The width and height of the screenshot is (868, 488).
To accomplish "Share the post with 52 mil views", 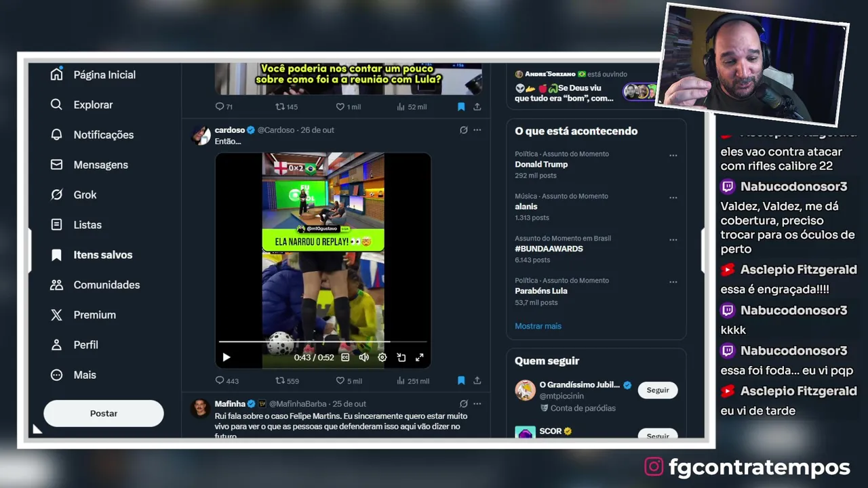I will (477, 107).
